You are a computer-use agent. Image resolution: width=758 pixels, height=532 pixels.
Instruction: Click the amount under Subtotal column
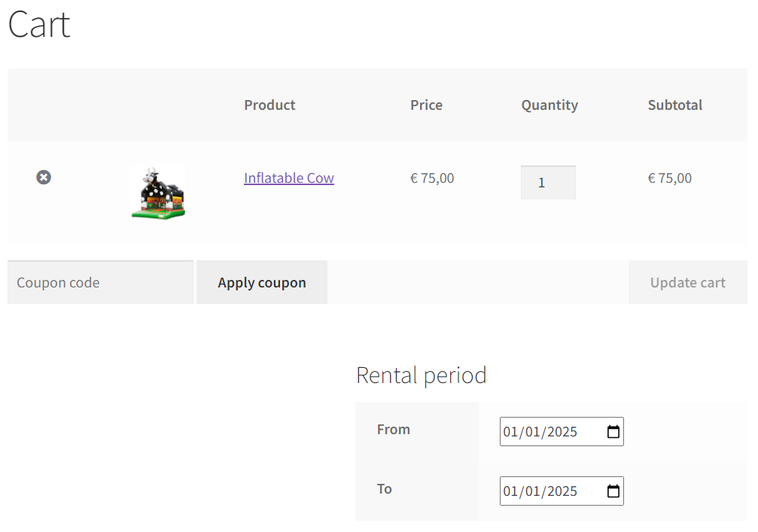coord(669,178)
